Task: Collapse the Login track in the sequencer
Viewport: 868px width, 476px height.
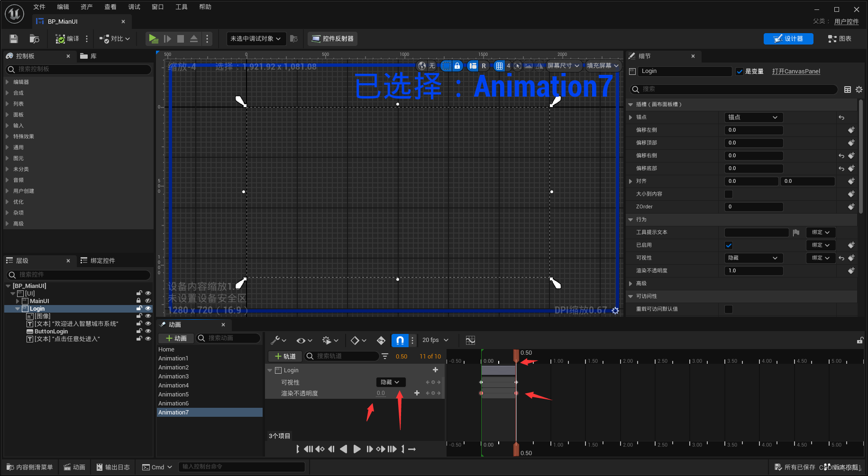Action: coord(270,370)
